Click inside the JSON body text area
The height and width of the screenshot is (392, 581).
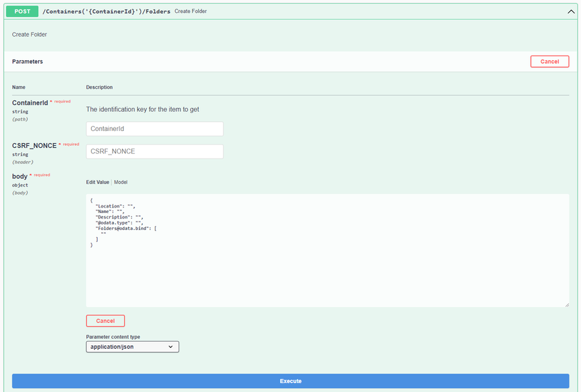328,251
